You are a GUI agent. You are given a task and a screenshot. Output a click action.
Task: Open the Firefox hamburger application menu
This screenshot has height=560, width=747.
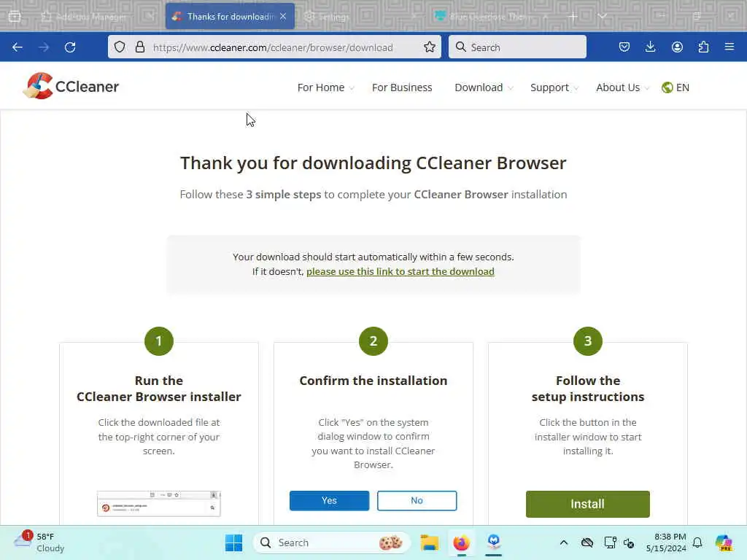pos(729,47)
